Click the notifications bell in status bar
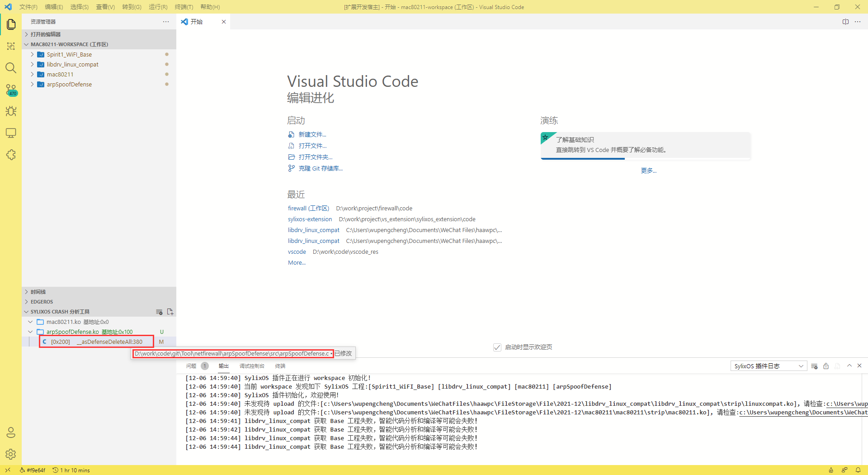Viewport: 868px width, 475px height. pos(858,470)
